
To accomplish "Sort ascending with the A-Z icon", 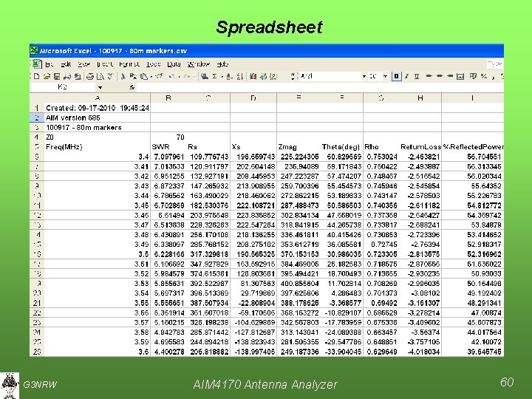I will pos(229,77).
